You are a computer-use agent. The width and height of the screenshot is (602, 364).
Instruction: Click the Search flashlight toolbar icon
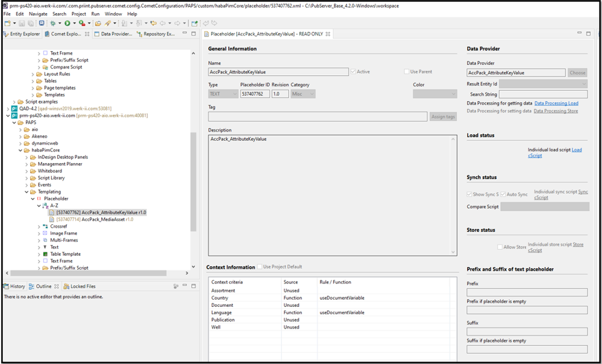click(108, 23)
